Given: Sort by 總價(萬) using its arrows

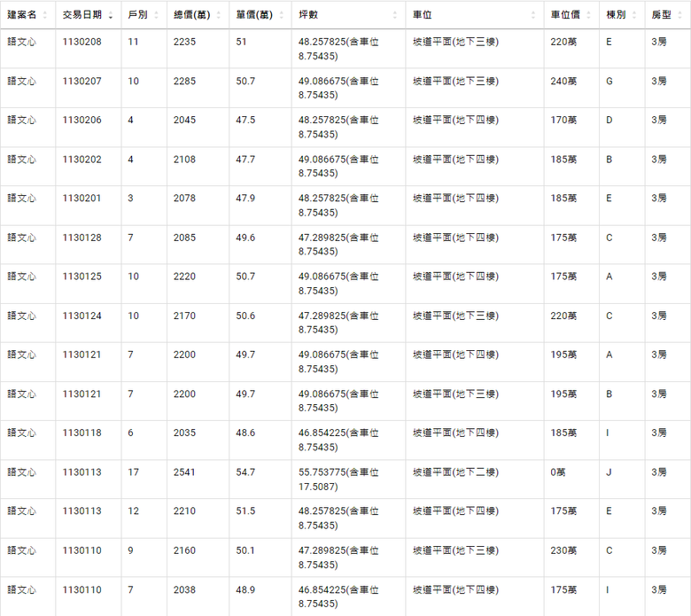Looking at the screenshot, I should pyautogui.click(x=218, y=15).
